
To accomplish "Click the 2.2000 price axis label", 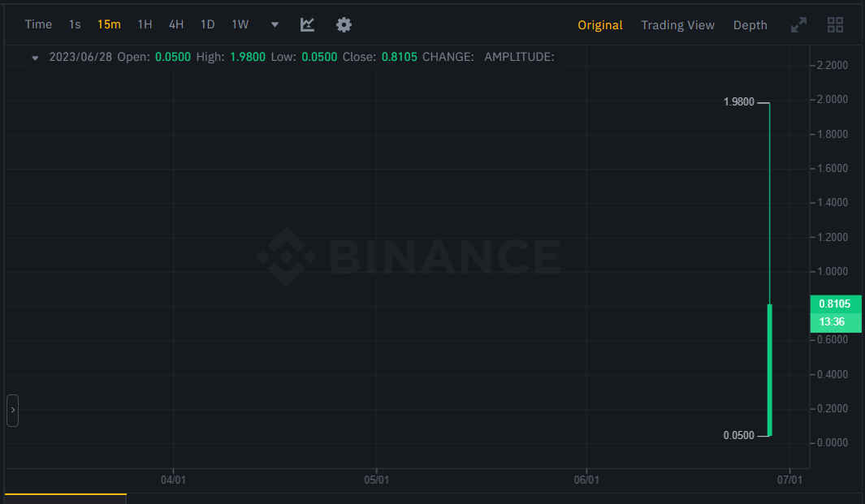I will 833,66.
